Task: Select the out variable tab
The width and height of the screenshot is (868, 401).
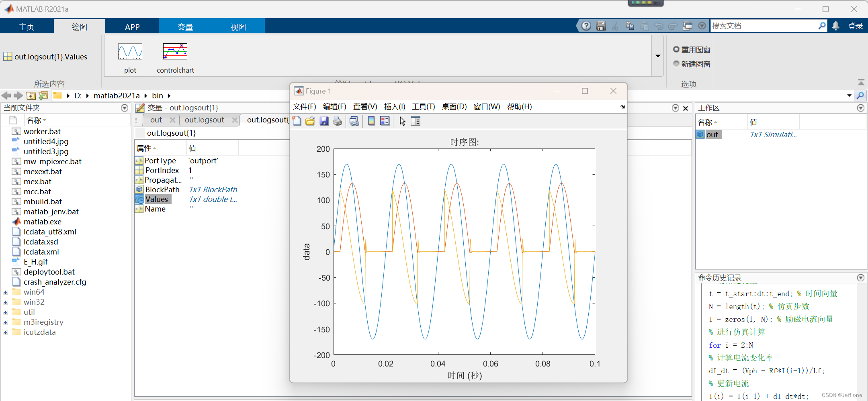Action: (156, 120)
